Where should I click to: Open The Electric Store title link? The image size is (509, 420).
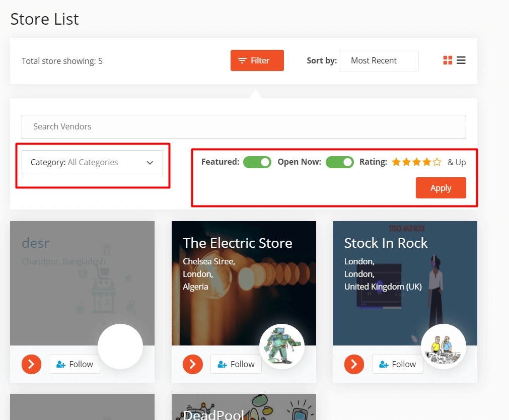coord(237,243)
